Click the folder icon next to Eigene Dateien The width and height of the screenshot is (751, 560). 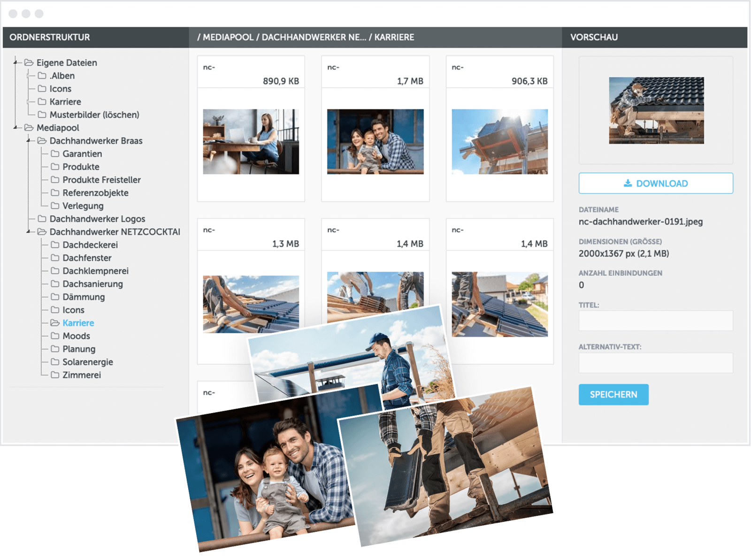tap(29, 63)
